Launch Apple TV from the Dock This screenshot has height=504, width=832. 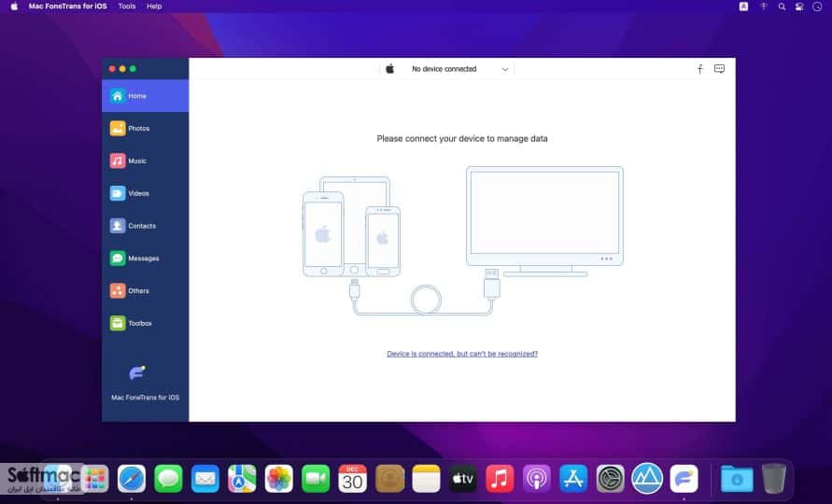(x=463, y=479)
